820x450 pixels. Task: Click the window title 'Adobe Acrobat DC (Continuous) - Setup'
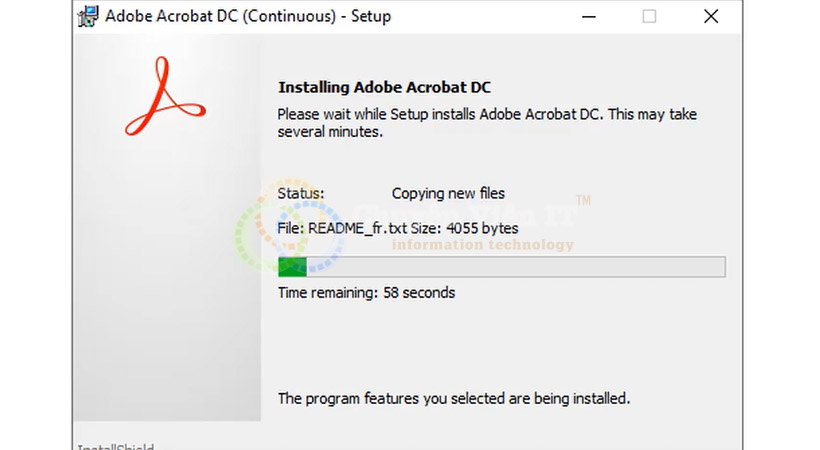click(x=248, y=16)
